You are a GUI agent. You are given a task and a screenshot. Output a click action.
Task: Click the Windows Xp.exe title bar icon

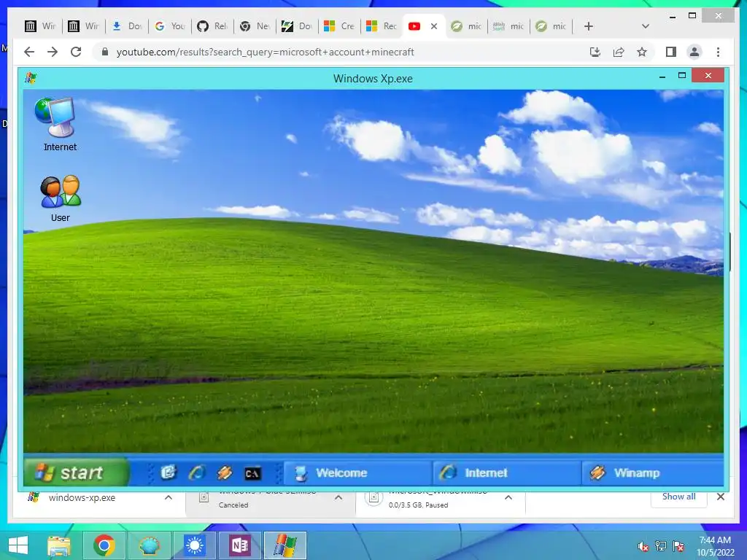tap(31, 78)
